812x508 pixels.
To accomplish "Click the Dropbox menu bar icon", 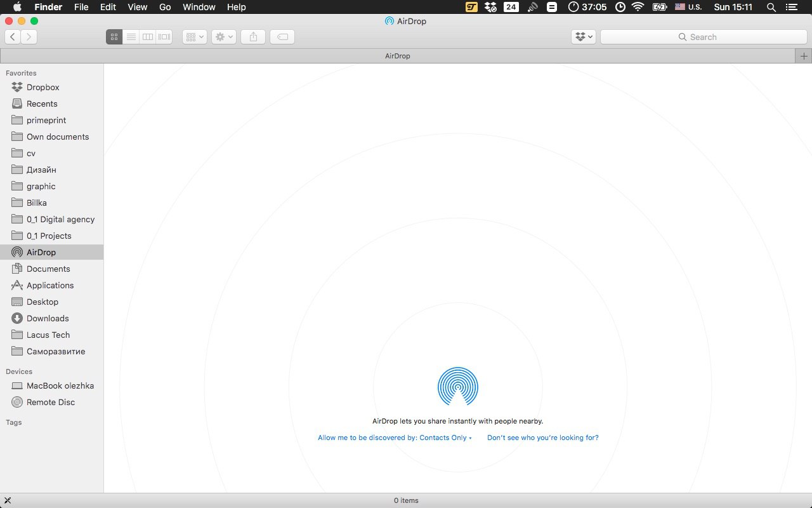I will tap(490, 7).
